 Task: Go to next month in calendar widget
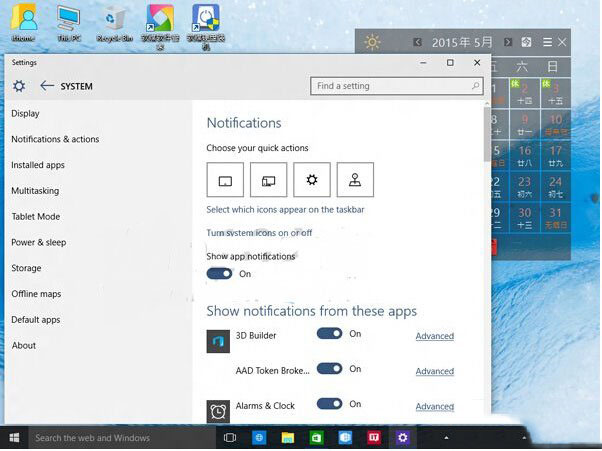(x=508, y=42)
